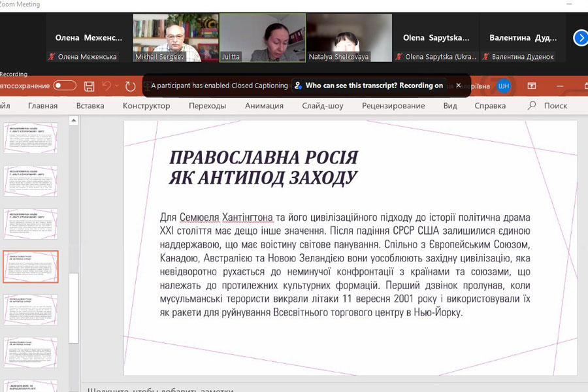Open the Слайд-шоу ribbon tab

(323, 106)
